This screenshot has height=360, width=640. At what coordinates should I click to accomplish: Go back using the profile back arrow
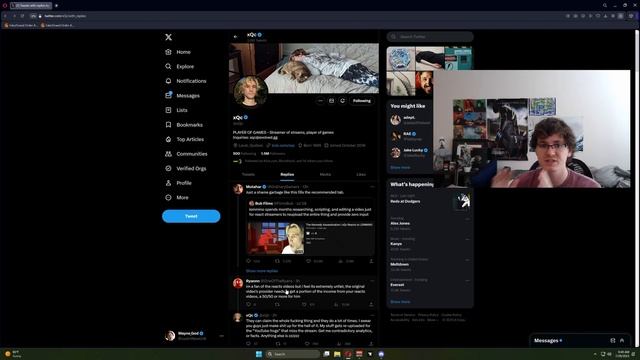coord(236,37)
